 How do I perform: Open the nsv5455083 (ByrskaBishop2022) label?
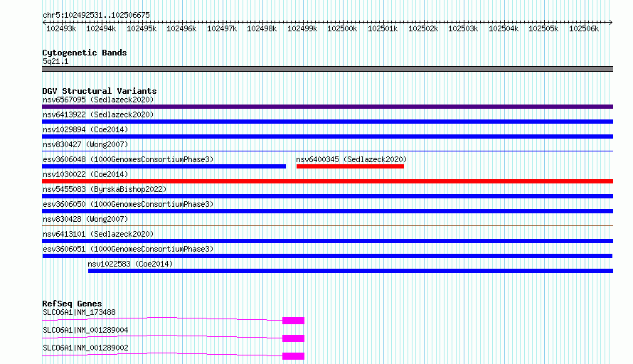[x=105, y=189]
